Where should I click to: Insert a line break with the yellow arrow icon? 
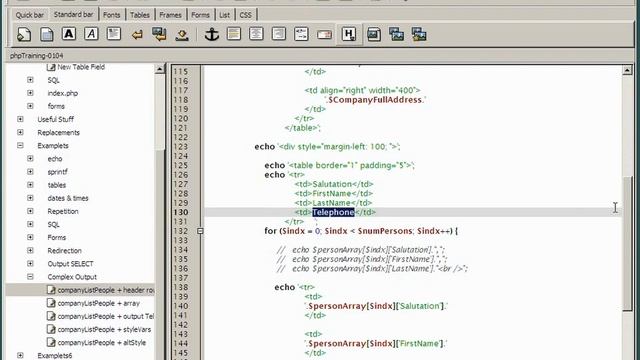point(137,35)
